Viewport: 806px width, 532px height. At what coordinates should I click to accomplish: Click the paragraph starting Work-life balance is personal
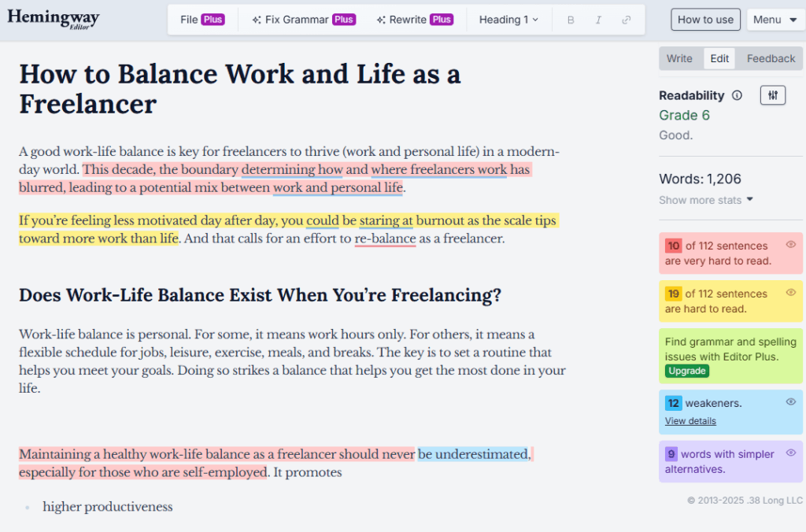pos(293,361)
